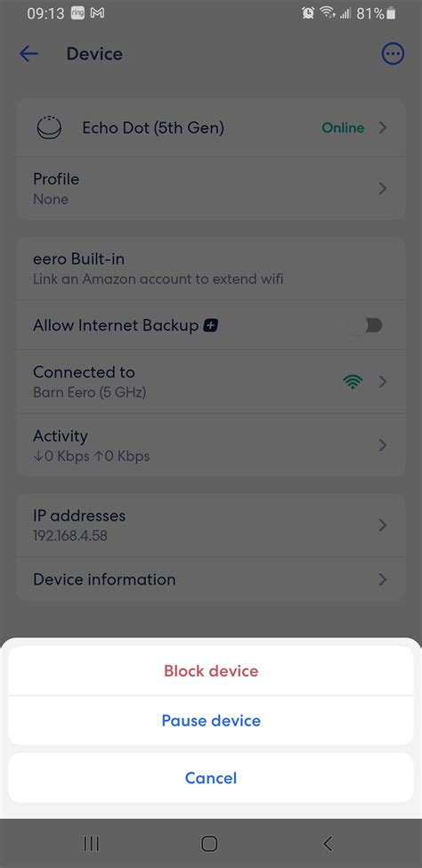Select Pause device option
Image resolution: width=422 pixels, height=868 pixels.
point(211,720)
